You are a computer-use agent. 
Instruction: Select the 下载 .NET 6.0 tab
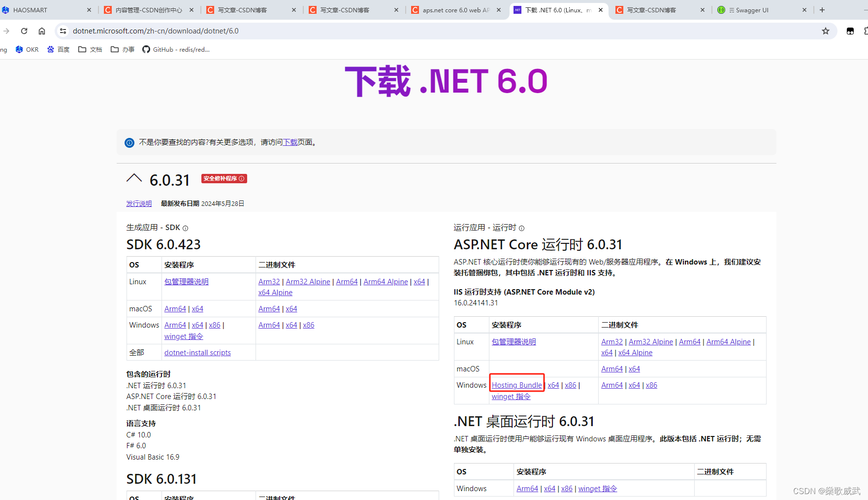(558, 10)
